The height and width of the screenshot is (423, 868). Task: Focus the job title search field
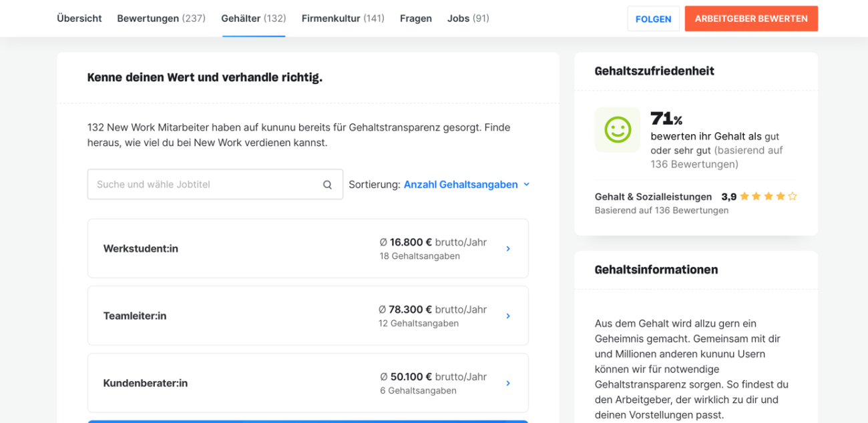(x=215, y=184)
